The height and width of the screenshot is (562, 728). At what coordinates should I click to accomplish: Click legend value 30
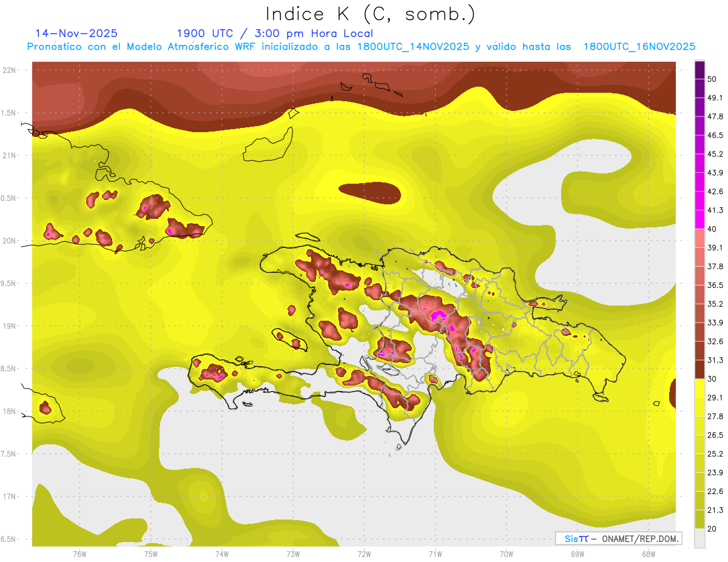click(x=713, y=379)
